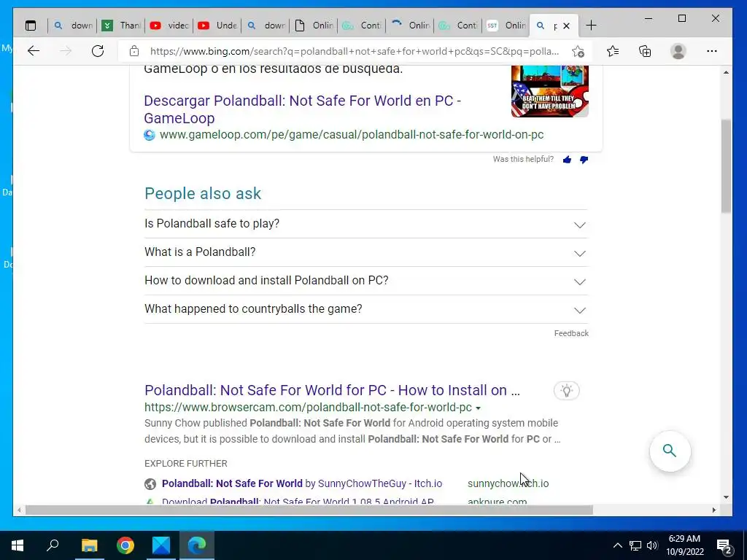Expand 'How to download and install Polandball'
This screenshot has height=560, width=747.
coord(366,281)
